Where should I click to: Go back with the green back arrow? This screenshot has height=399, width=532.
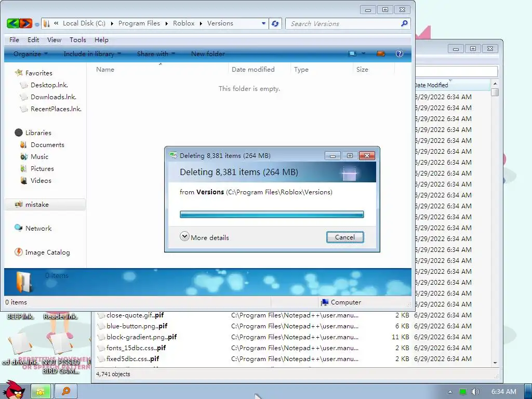point(13,23)
